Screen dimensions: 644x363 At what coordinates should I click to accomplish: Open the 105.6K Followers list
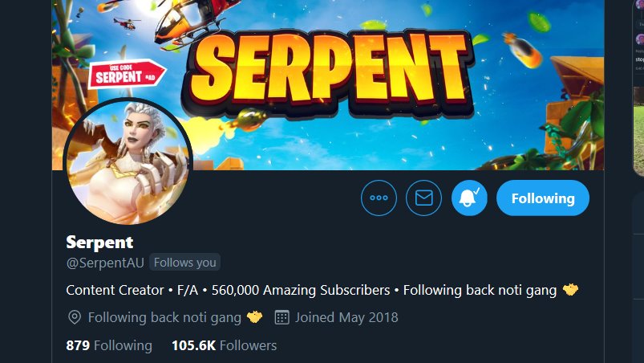pyautogui.click(x=224, y=345)
